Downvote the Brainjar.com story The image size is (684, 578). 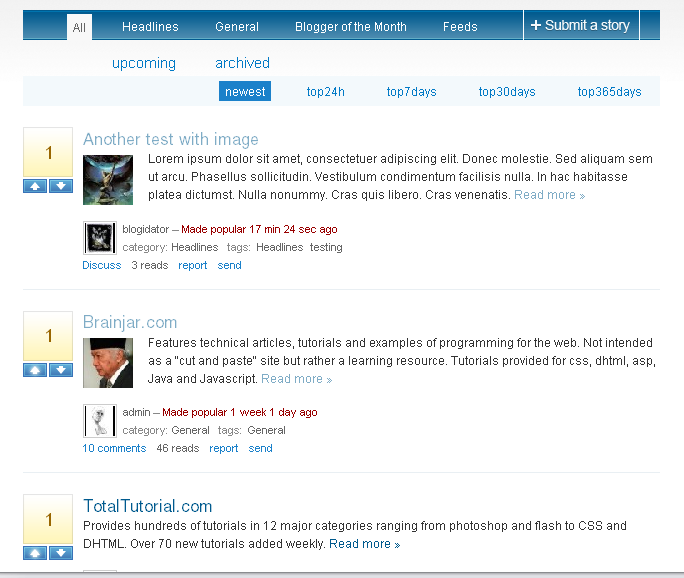point(61,370)
